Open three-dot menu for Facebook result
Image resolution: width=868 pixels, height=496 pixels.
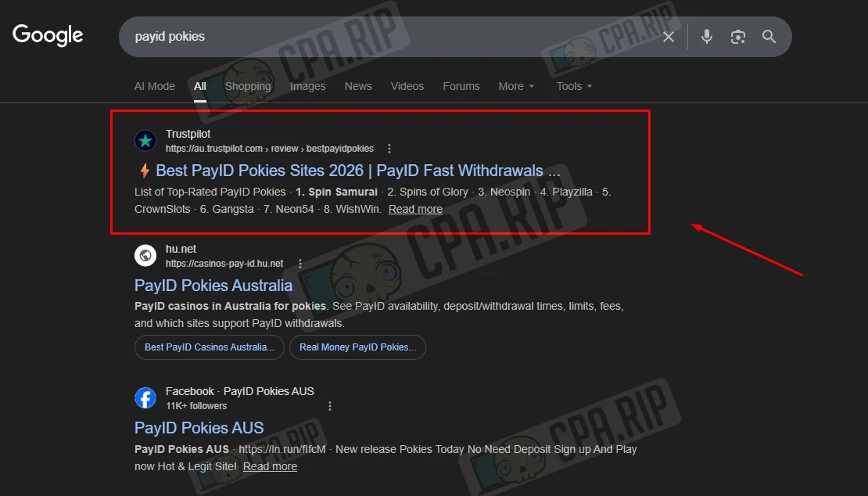pyautogui.click(x=330, y=406)
